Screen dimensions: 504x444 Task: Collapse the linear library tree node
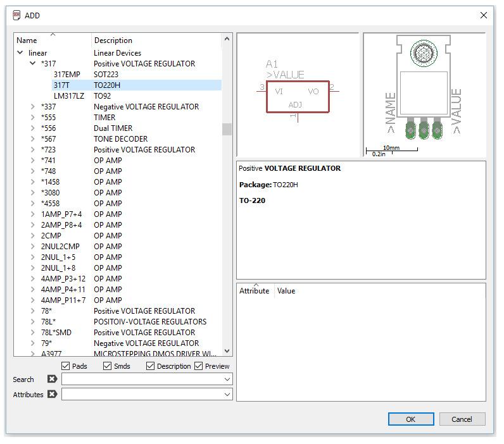click(20, 52)
